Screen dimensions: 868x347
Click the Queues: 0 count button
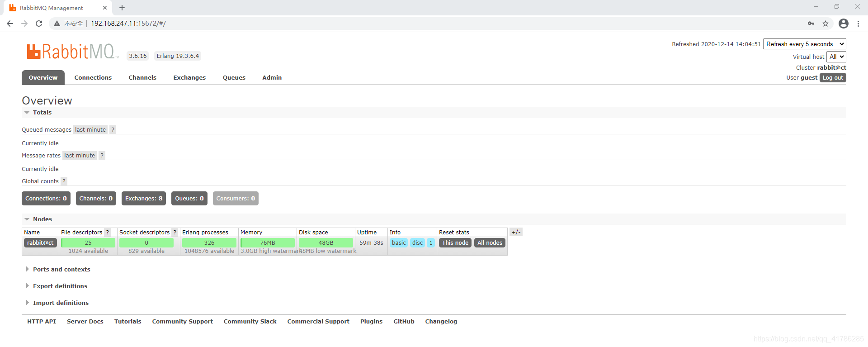coord(189,199)
